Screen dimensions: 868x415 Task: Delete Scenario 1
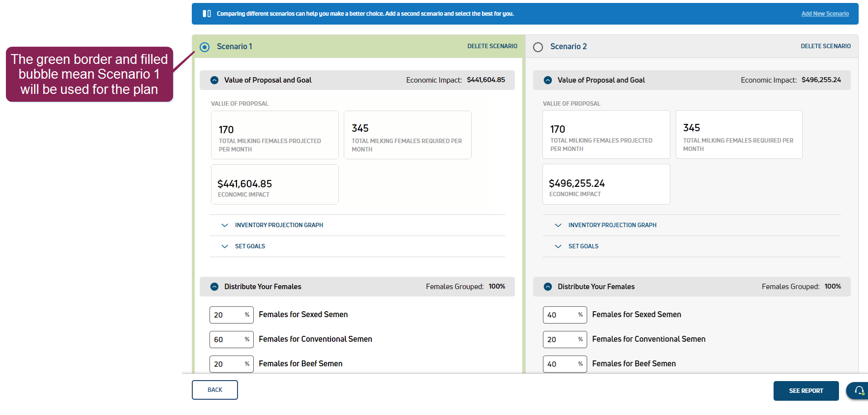(x=492, y=46)
